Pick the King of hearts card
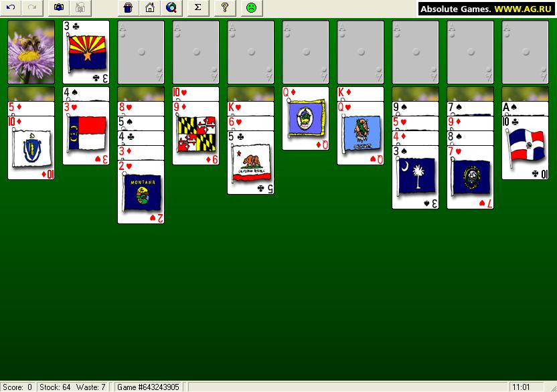Viewport: 557px width, 392px height. pos(250,108)
